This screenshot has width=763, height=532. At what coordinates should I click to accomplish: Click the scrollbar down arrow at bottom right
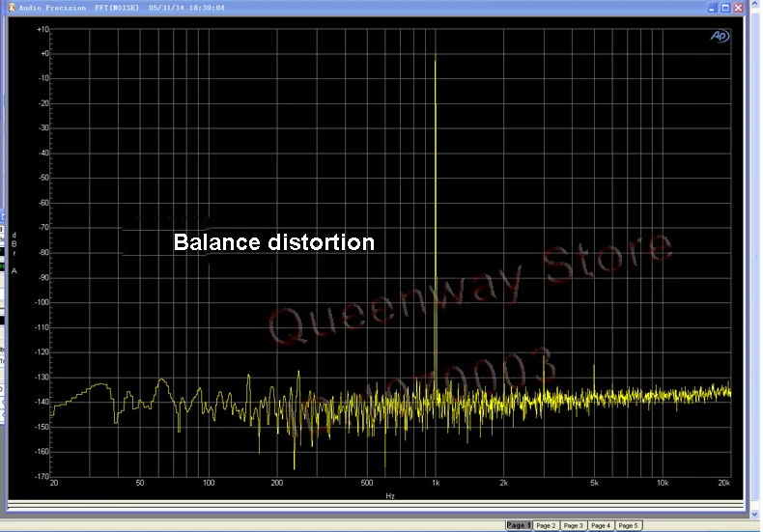point(755,514)
